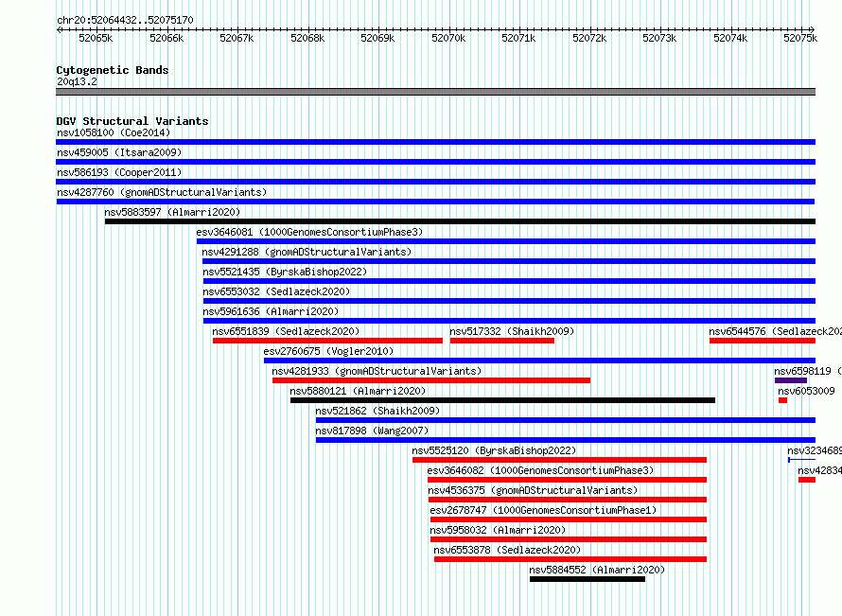Image resolution: width=842 pixels, height=616 pixels.
Task: Click nsv4291288 (gnomADStructuralVariants) label
Action: (x=307, y=252)
